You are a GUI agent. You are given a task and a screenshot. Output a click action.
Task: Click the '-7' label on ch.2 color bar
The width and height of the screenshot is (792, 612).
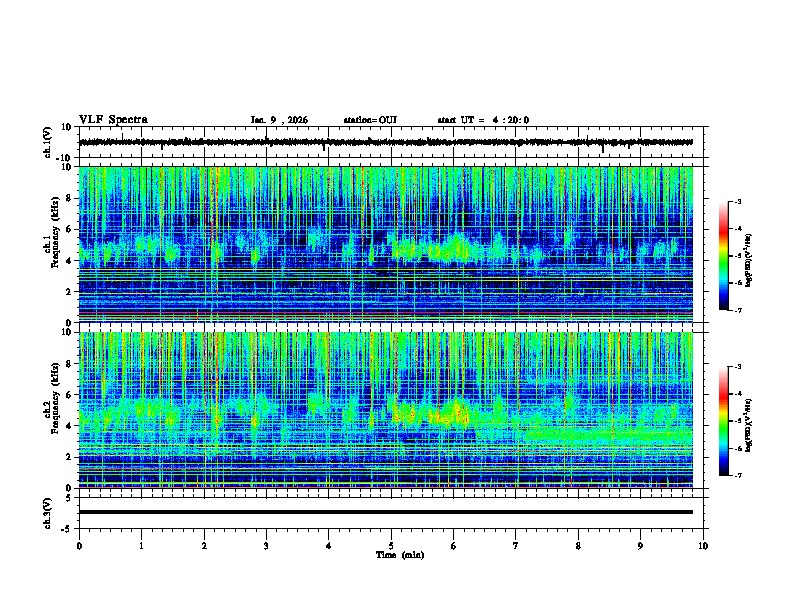coord(738,476)
